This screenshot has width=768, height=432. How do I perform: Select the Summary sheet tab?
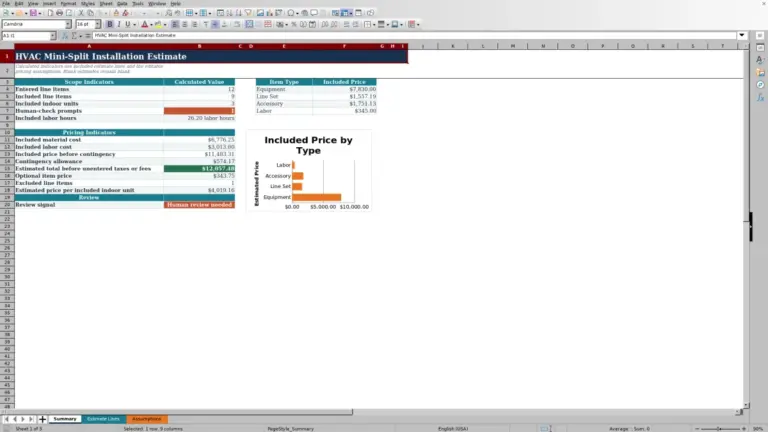click(65, 419)
